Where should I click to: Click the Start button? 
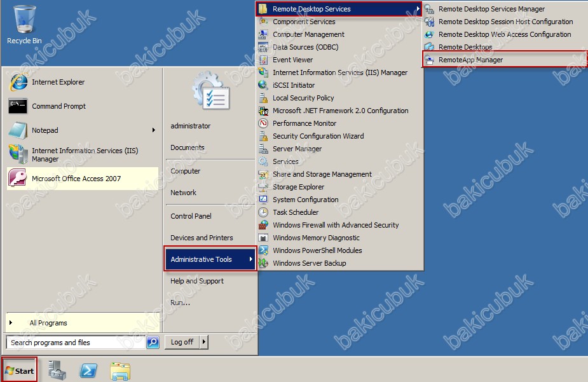[x=20, y=371]
